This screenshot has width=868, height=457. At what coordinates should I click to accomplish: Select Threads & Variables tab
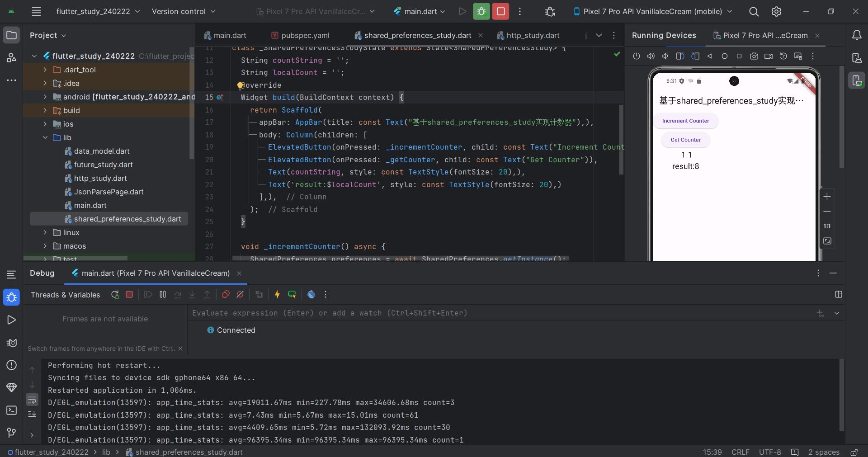coord(66,295)
